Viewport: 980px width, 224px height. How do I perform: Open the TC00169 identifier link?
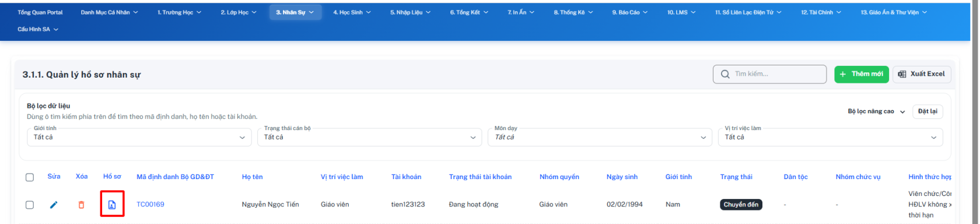[150, 205]
